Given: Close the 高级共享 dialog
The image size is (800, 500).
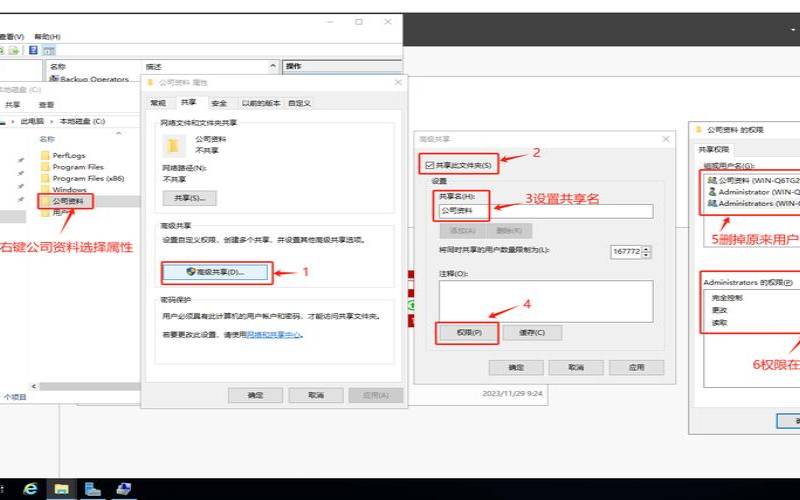Looking at the screenshot, I should click(x=666, y=139).
